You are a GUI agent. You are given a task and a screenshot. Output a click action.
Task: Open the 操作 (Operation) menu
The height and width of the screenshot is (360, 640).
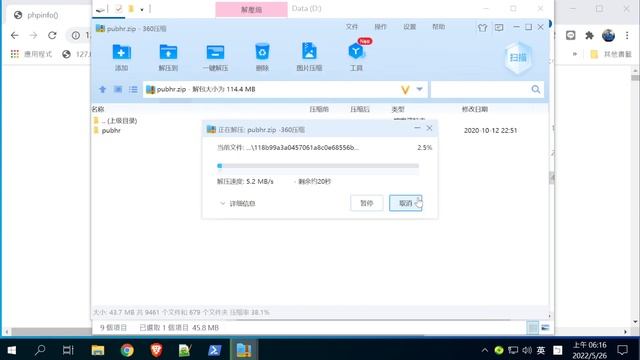(x=380, y=27)
